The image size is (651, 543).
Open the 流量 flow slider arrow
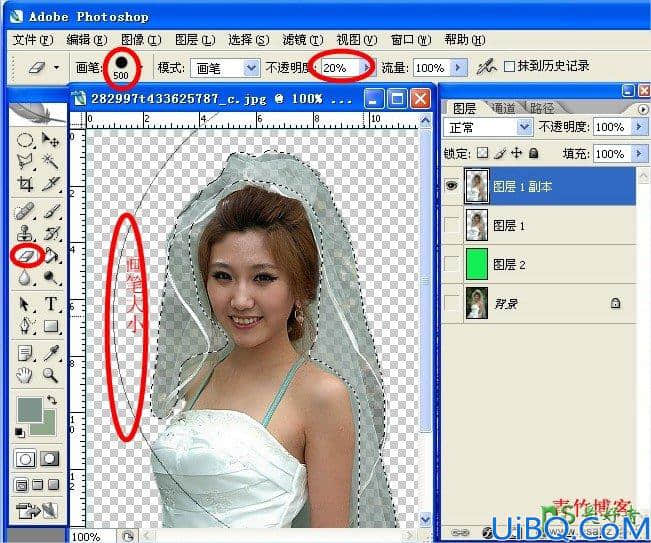(x=458, y=67)
